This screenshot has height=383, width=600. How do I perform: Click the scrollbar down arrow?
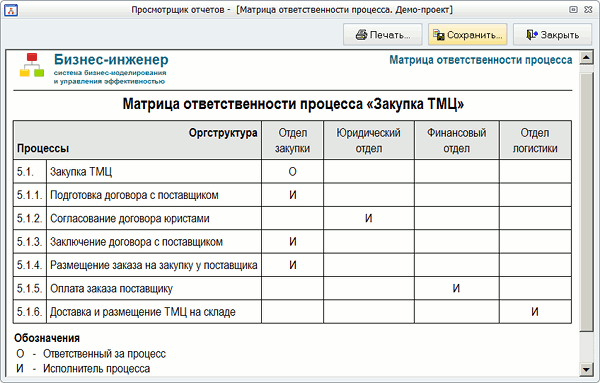tap(586, 369)
